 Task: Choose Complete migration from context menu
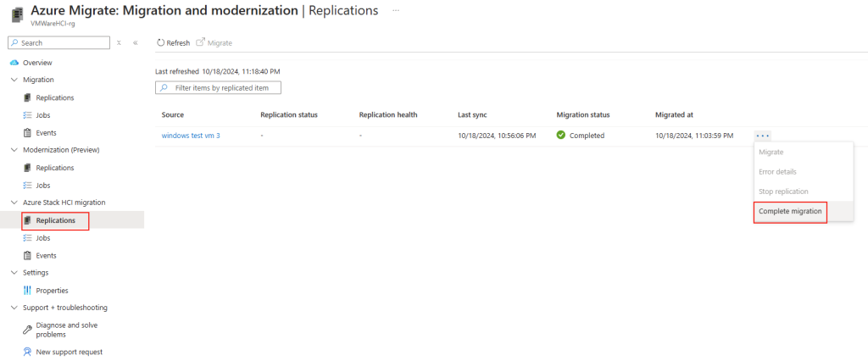coord(791,211)
